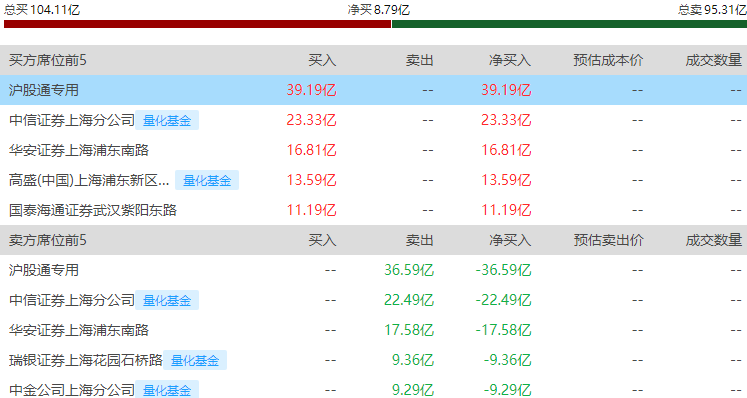Click the 量化基金 tag beside buyer 中信证券上海分公司
Image resolution: width=747 pixels, height=398 pixels.
tap(167, 120)
